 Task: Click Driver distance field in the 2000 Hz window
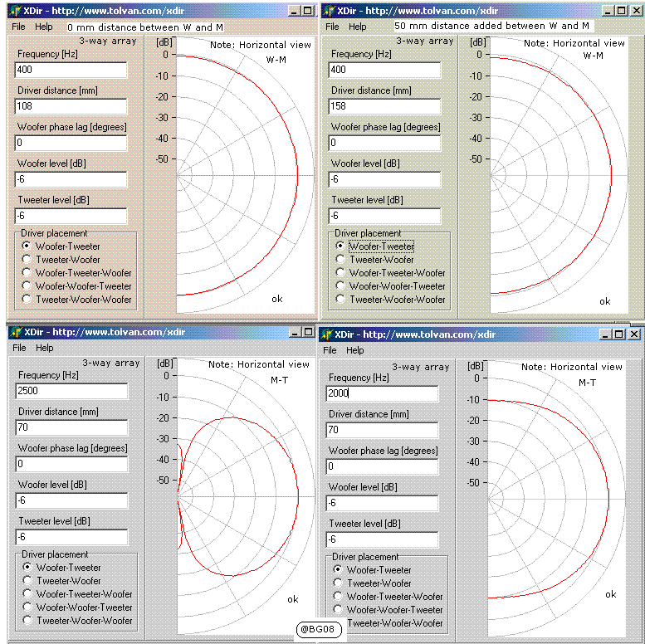[382, 430]
